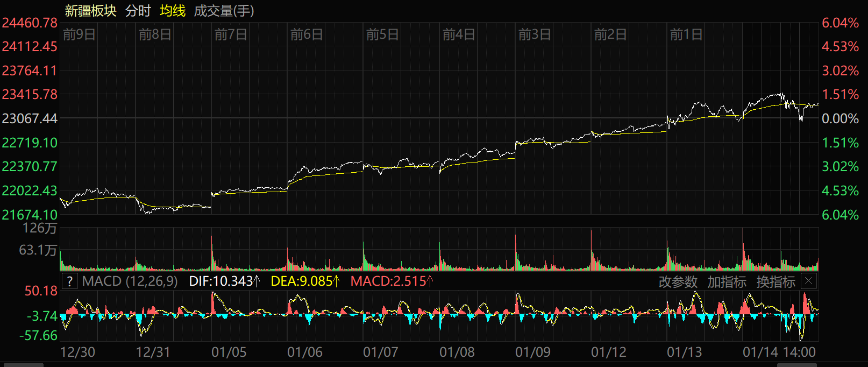Click the 12/30 date on time axis
Viewport: 868px width, 367px height.
(x=77, y=352)
